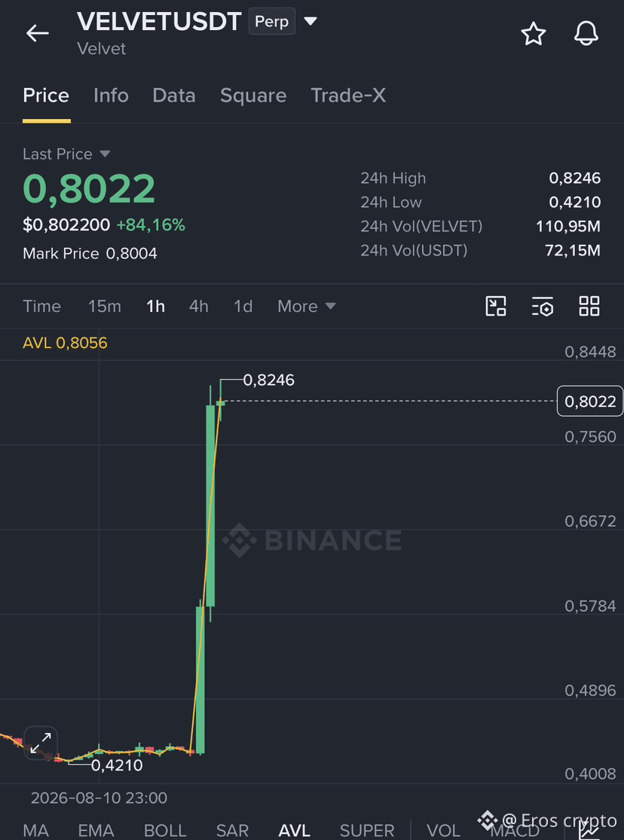Screen dimensions: 624x840
Task: Click the Mark Price 0,8004 value
Action: point(131,253)
